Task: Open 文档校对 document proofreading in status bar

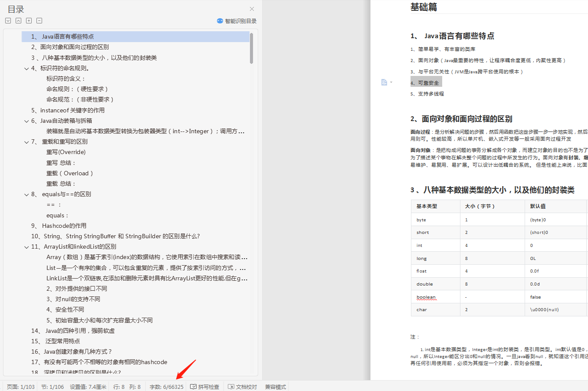Action: click(x=243, y=387)
